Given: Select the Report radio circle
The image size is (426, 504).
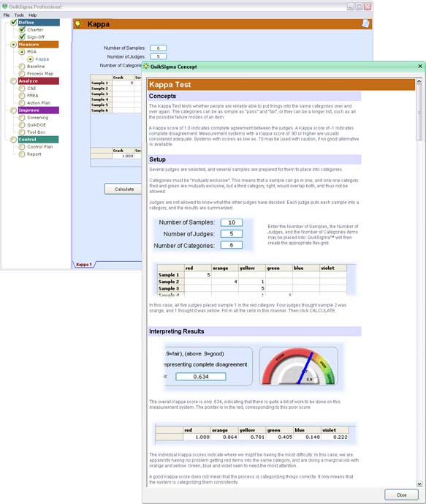Looking at the screenshot, I should (22, 154).
